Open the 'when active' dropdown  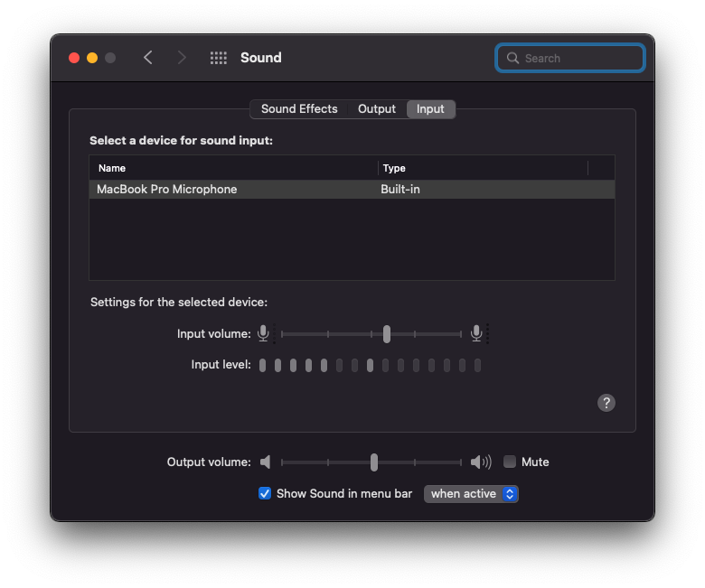tap(471, 493)
